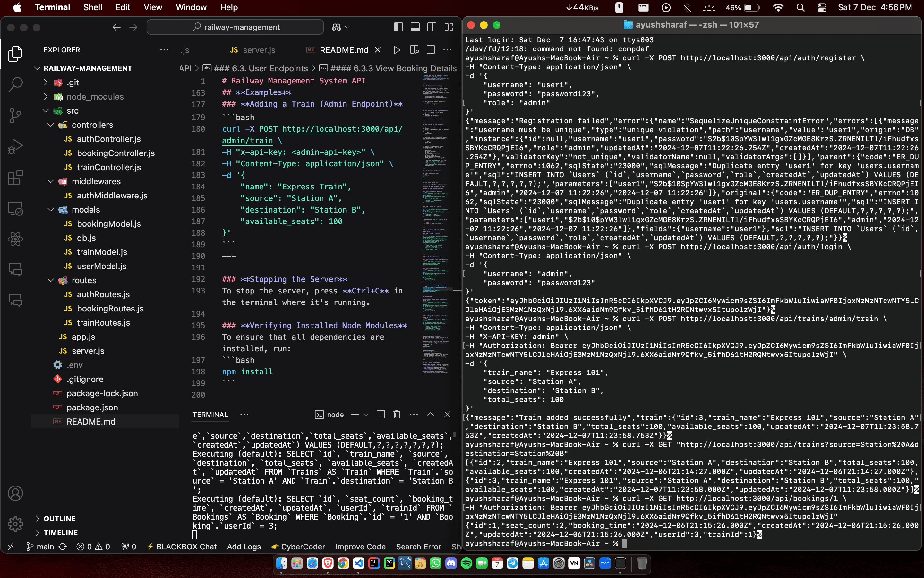Open Spotify from the Dock
The height and width of the screenshot is (578, 924).
click(x=466, y=563)
